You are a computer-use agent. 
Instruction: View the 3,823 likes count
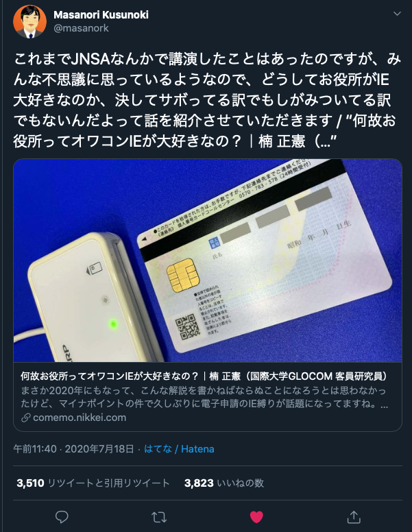[224, 483]
